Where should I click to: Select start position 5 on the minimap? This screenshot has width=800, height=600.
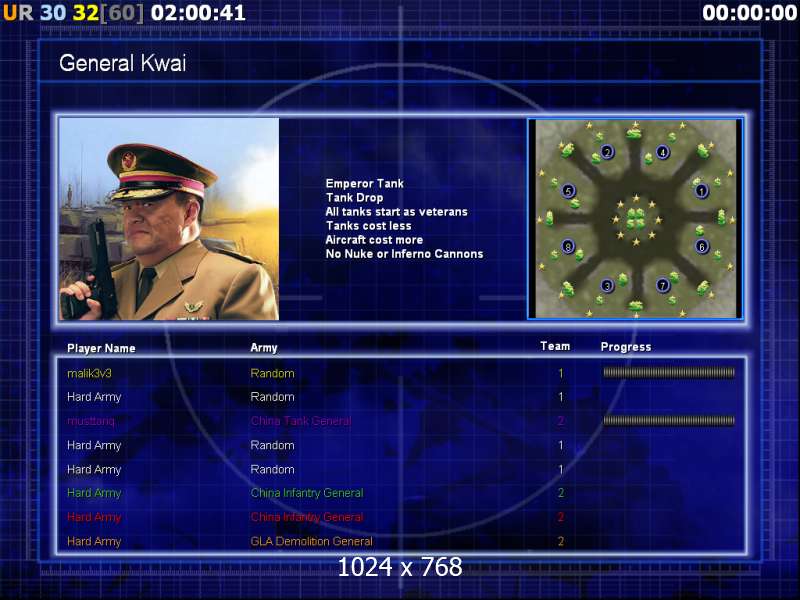coord(568,191)
